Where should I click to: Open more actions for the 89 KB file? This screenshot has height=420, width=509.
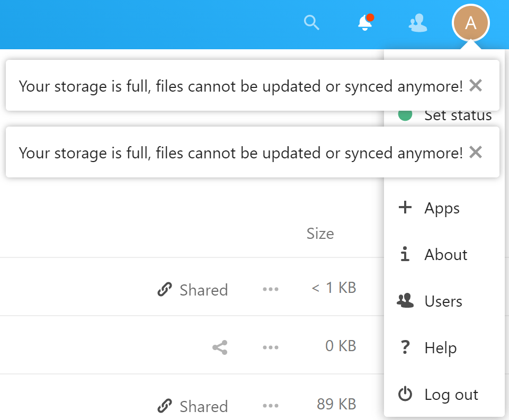click(271, 406)
